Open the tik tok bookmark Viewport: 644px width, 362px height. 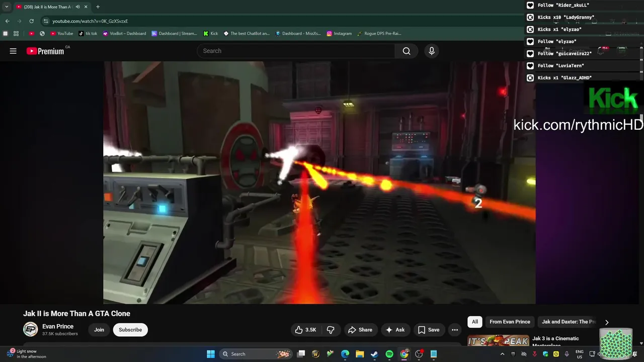[88, 34]
